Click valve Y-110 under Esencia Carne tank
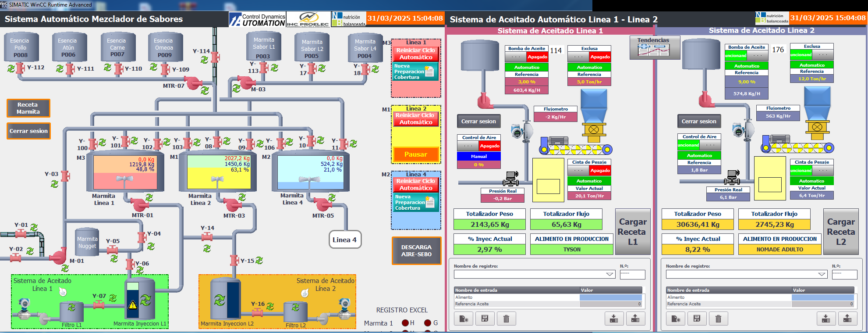 [x=118, y=68]
